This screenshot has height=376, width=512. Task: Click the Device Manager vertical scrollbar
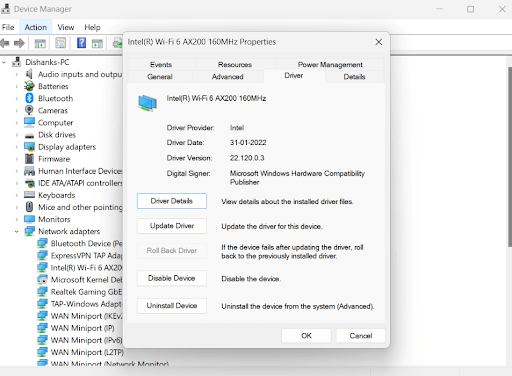509,157
